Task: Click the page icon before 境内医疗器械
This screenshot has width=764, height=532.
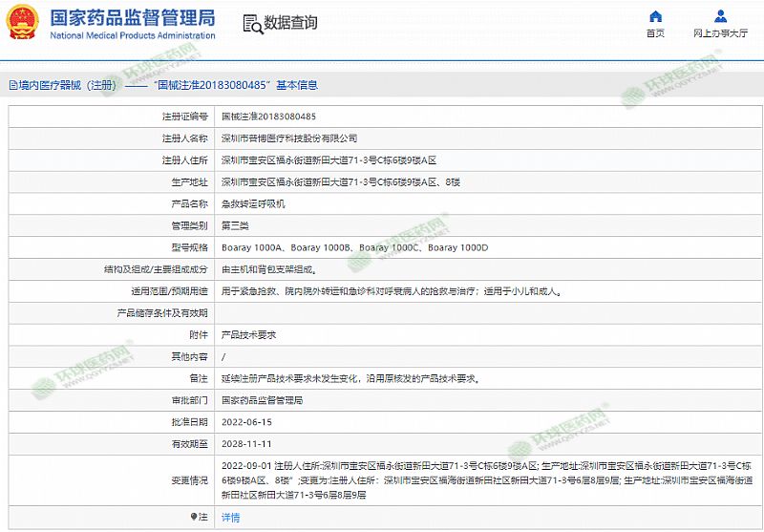Action: pyautogui.click(x=12, y=85)
